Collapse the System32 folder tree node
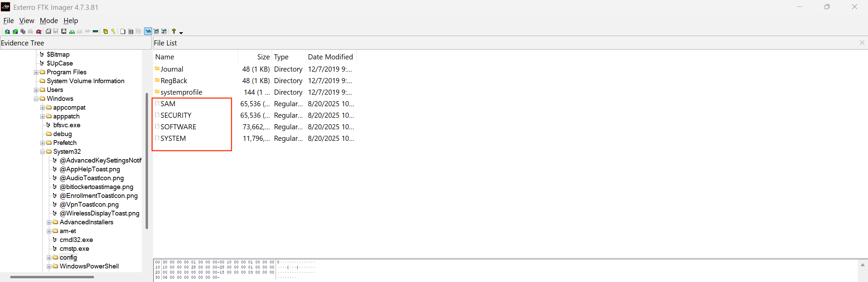The image size is (868, 282). 42,152
